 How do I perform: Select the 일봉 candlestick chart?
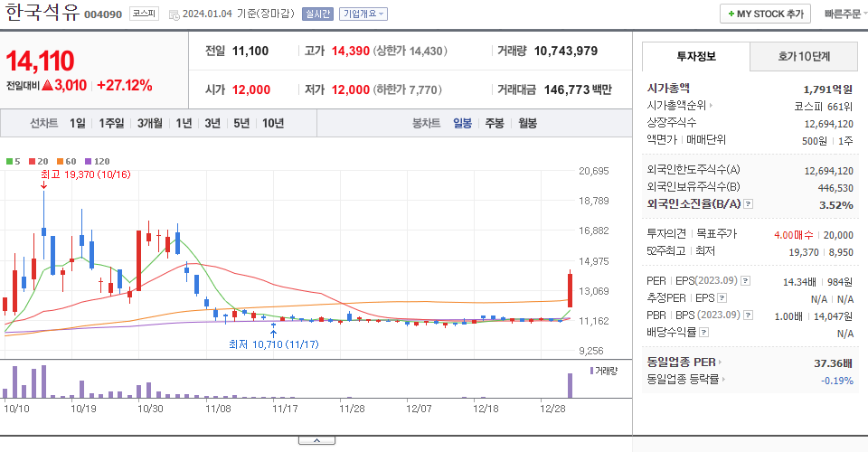tap(462, 123)
